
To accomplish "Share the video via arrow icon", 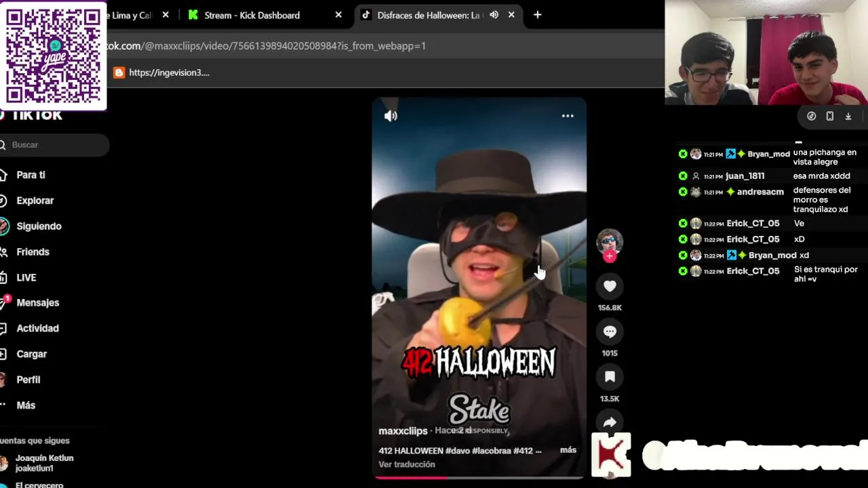I will pyautogui.click(x=610, y=422).
